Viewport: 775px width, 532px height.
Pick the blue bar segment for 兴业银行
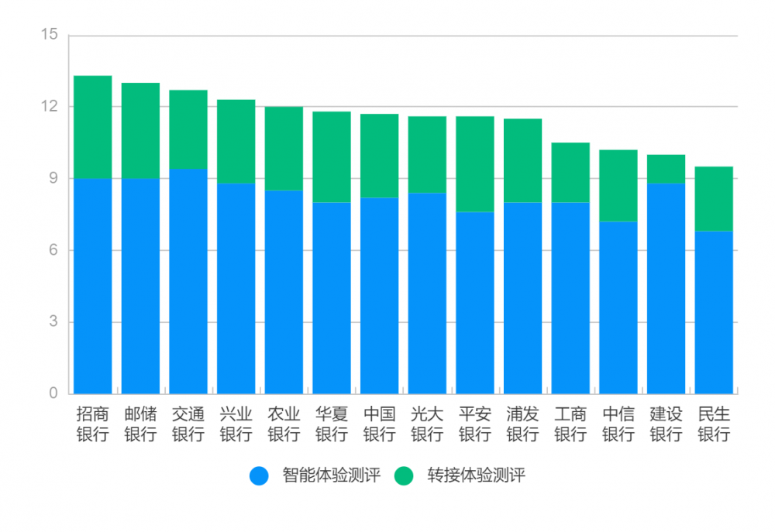point(236,289)
